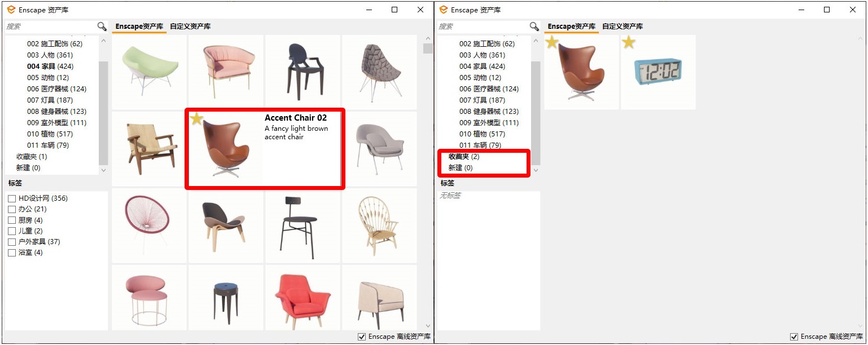Open 新建 (0) in right window
The height and width of the screenshot is (345, 868).
[461, 168]
